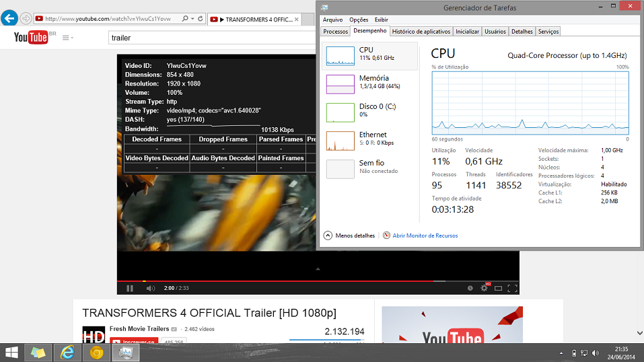
Task: Switch to Histórico de aplicativos tab
Action: coord(421,32)
